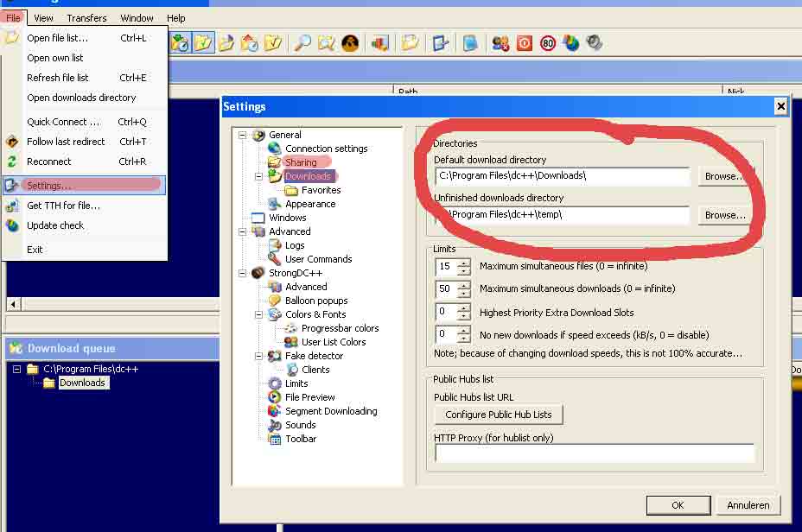Collapse the StrongDC++ tree node
The width and height of the screenshot is (802, 532).
point(243,273)
